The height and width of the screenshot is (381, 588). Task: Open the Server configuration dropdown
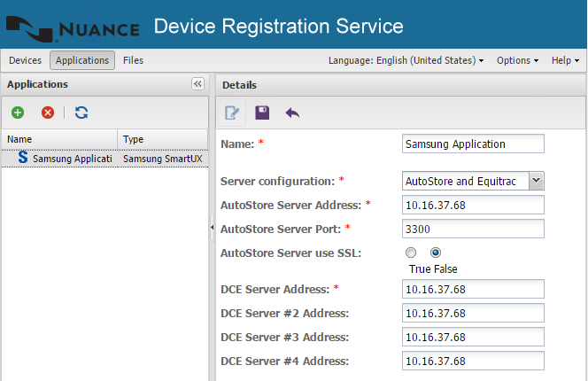coord(536,181)
